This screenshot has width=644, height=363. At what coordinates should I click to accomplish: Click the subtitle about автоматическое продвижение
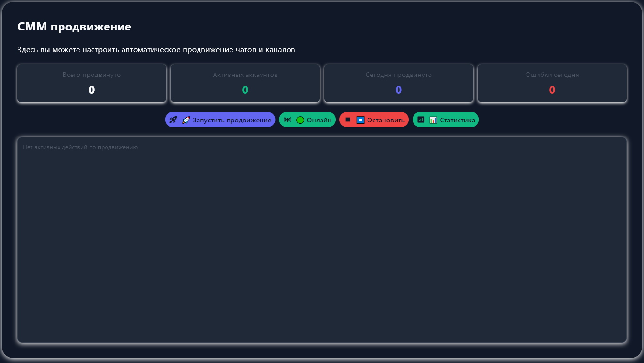(x=156, y=50)
